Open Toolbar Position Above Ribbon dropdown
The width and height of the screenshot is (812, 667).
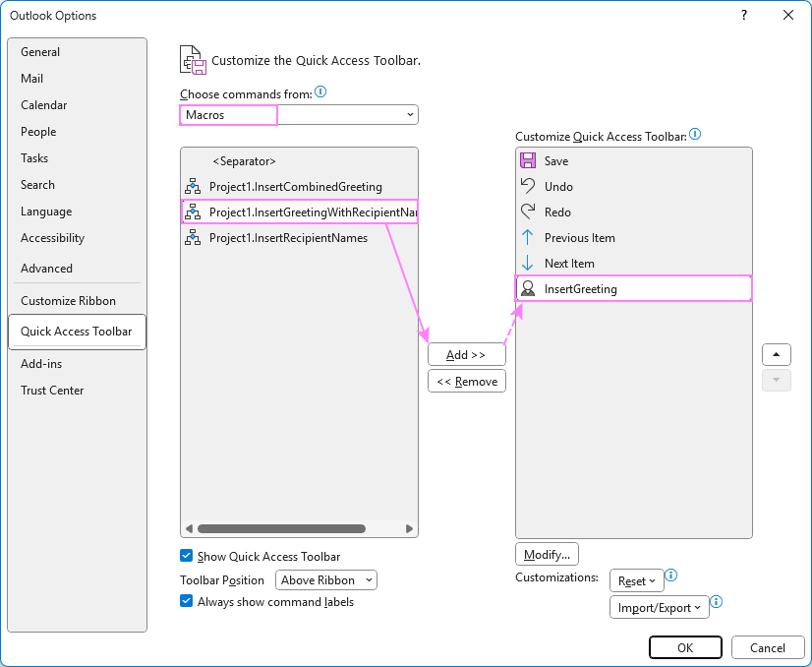(326, 579)
